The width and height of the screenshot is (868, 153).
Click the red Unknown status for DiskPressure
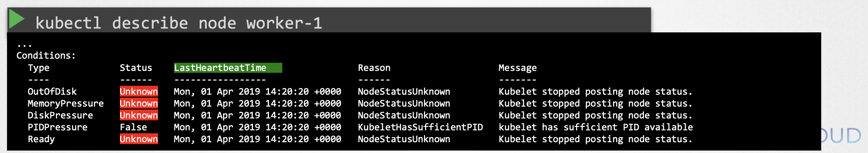pyautogui.click(x=139, y=115)
